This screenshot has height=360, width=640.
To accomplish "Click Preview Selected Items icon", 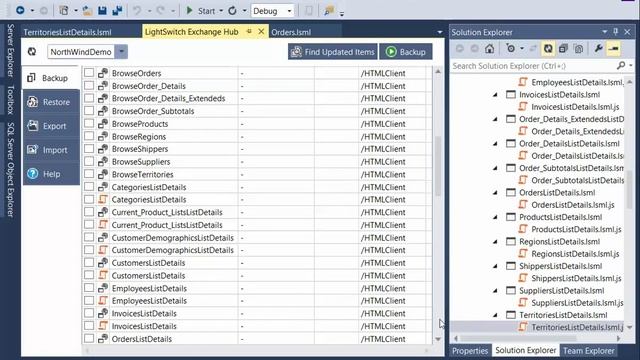I will tap(613, 49).
